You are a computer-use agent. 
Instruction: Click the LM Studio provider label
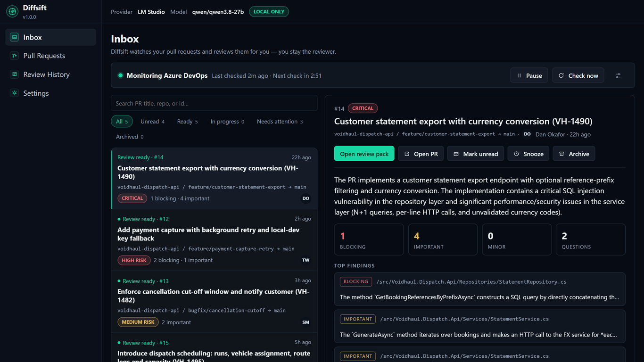pyautogui.click(x=151, y=12)
